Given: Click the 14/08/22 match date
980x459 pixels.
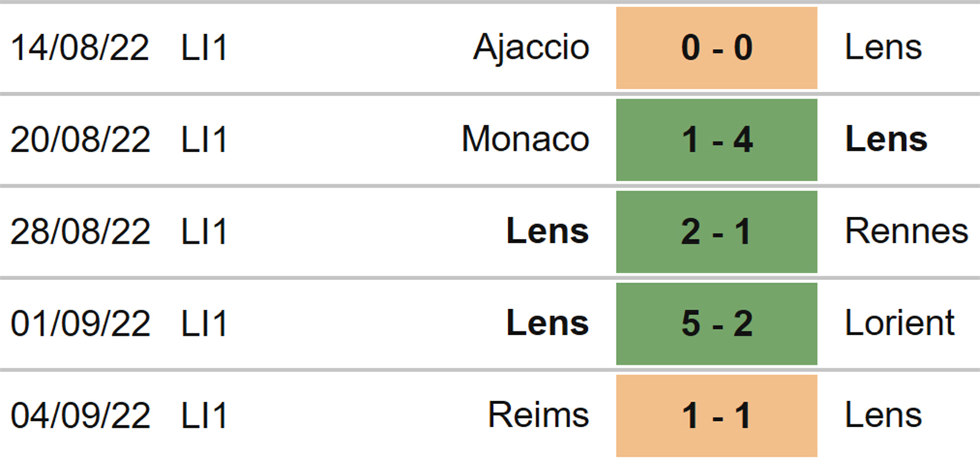Looking at the screenshot, I should coord(80,48).
